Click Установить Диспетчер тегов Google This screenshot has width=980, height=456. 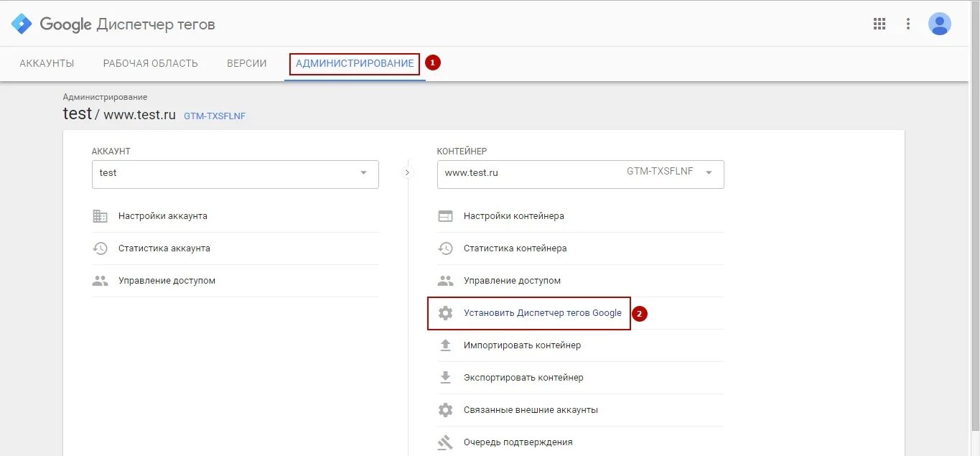[x=543, y=313]
